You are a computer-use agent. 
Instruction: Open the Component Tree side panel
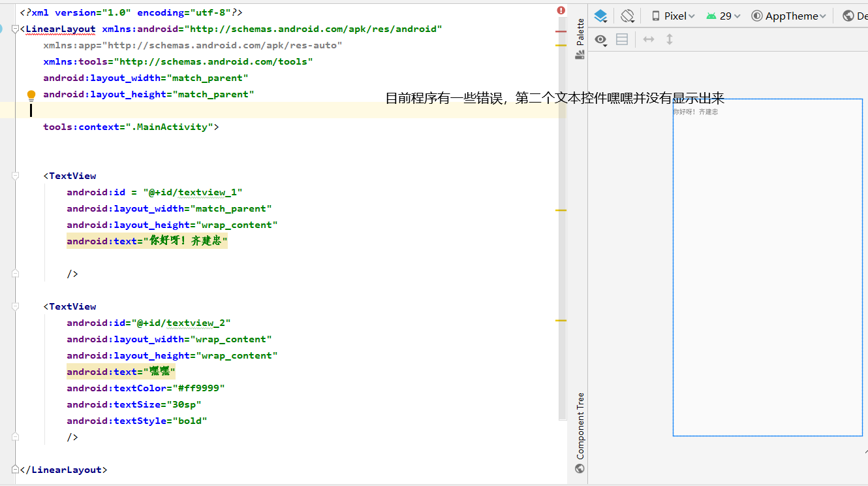[x=580, y=432]
